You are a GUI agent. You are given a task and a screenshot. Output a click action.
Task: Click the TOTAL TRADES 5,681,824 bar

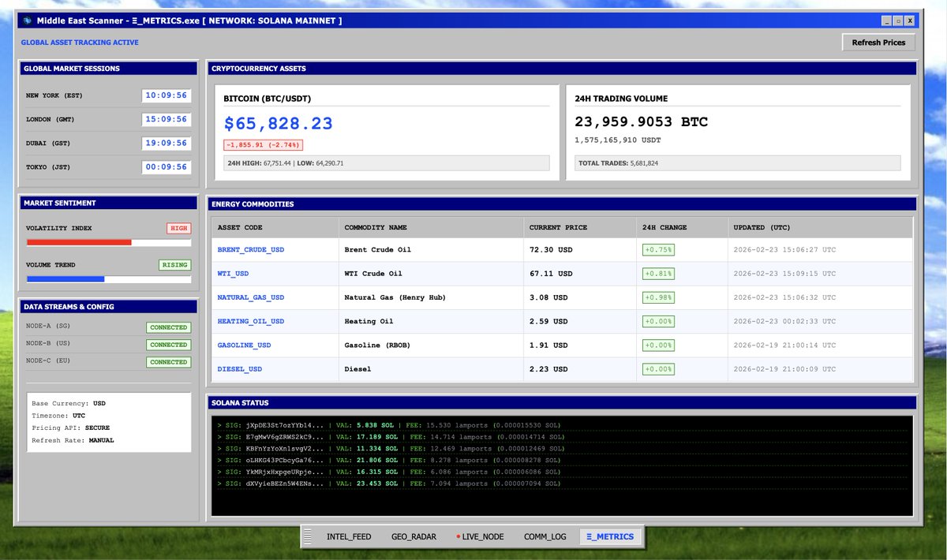[737, 163]
